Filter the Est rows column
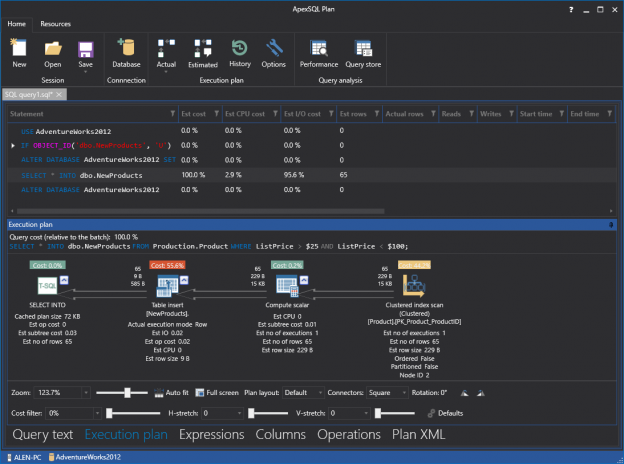Viewport: 624px width, 464px height. 377,114
